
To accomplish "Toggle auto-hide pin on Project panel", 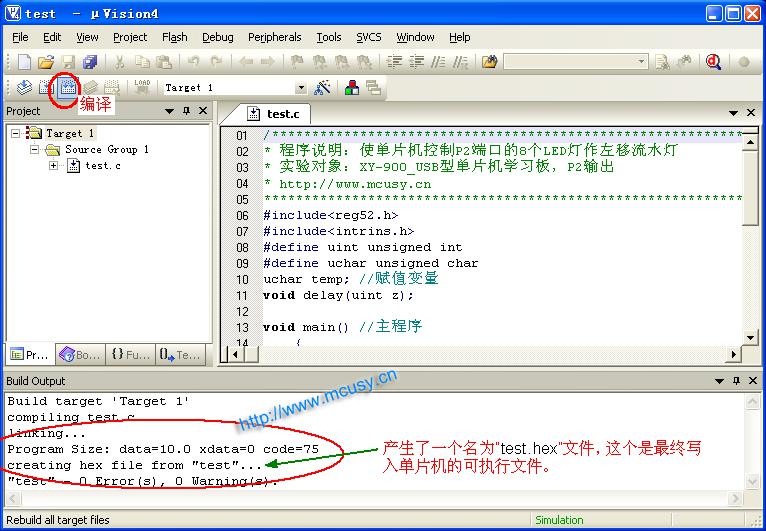I will coord(186,111).
